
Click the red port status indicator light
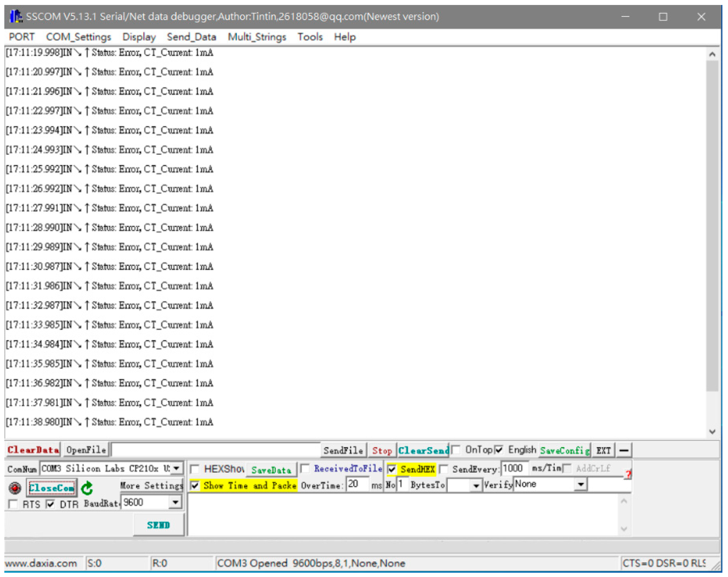coord(15,488)
